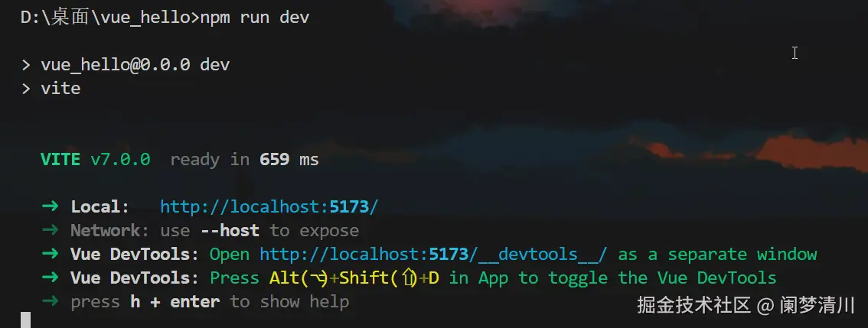Click the 'as a separate window' text

pyautogui.click(x=717, y=255)
